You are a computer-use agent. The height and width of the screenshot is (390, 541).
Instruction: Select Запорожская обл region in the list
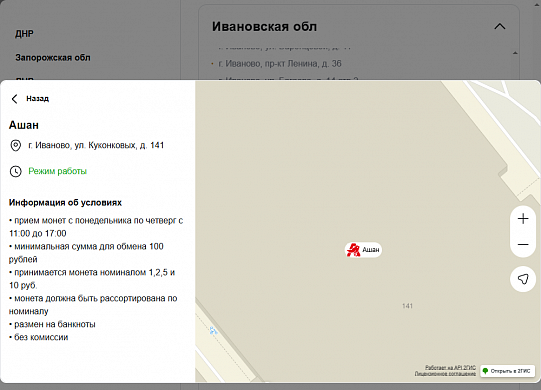pyautogui.click(x=53, y=58)
